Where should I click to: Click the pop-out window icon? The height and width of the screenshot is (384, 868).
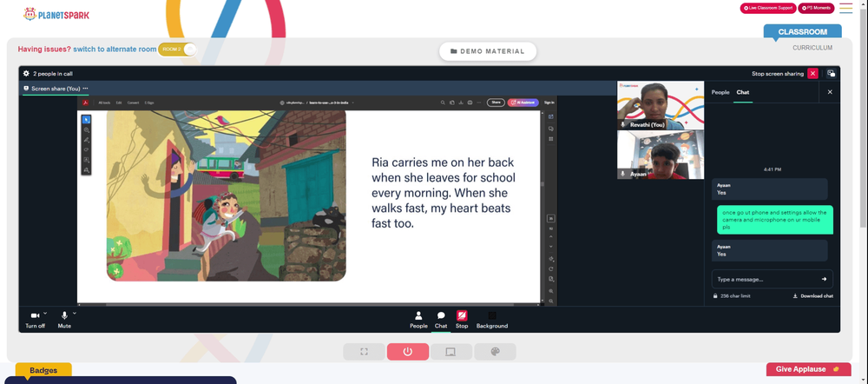coord(831,73)
